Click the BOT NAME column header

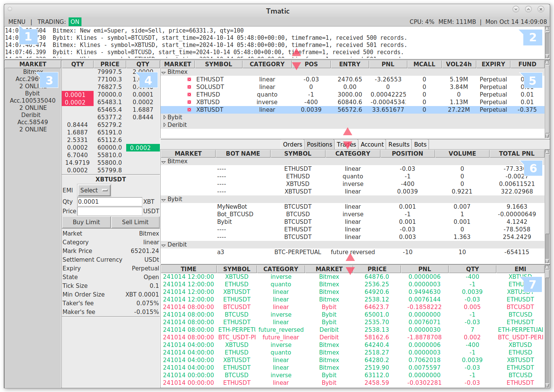point(243,153)
